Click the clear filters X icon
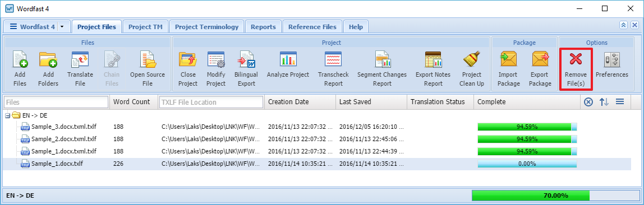Viewport: 644px width, 205px height. tap(588, 102)
